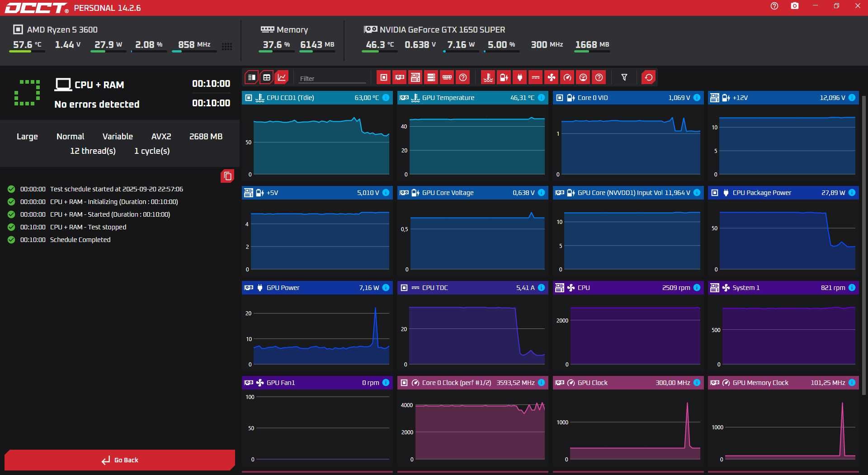Show info for CPU Package Power graph
This screenshot has height=475, width=868.
pos(852,193)
